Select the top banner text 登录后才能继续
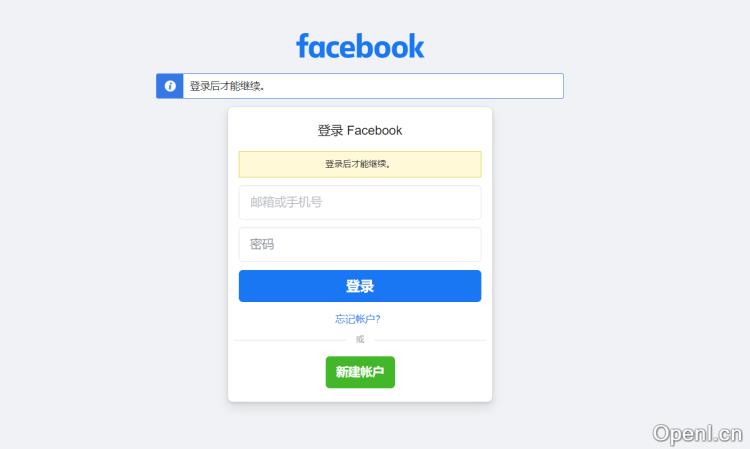 (x=227, y=86)
